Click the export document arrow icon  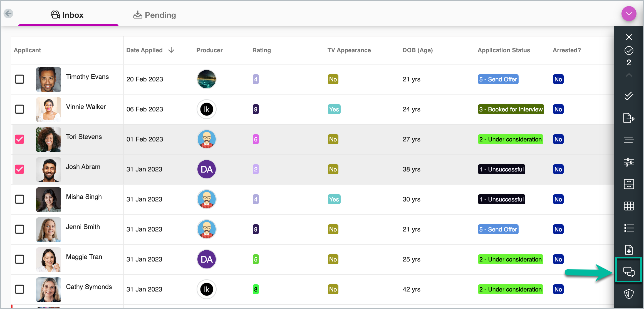tap(629, 118)
